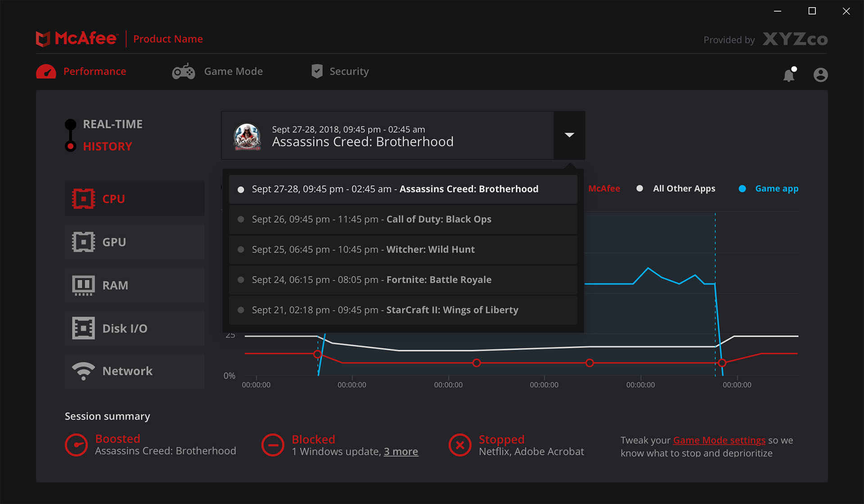Choose Sept 27-28 Assassins Creed: Brotherhood session
This screenshot has height=504, width=864.
coord(403,189)
